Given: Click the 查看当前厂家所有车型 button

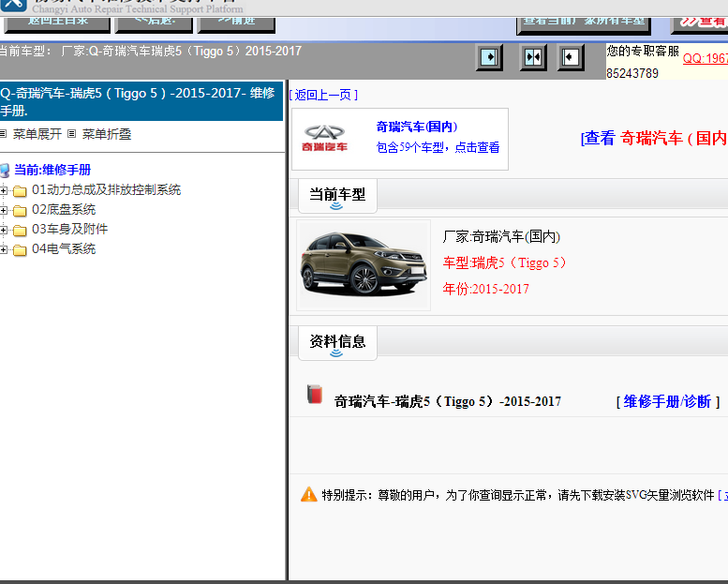Looking at the screenshot, I should coord(584,25).
